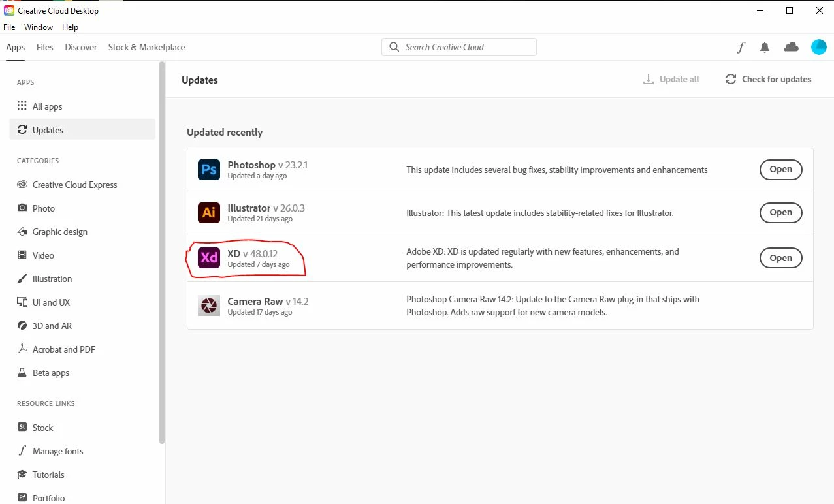Click Open button for XD

click(780, 258)
